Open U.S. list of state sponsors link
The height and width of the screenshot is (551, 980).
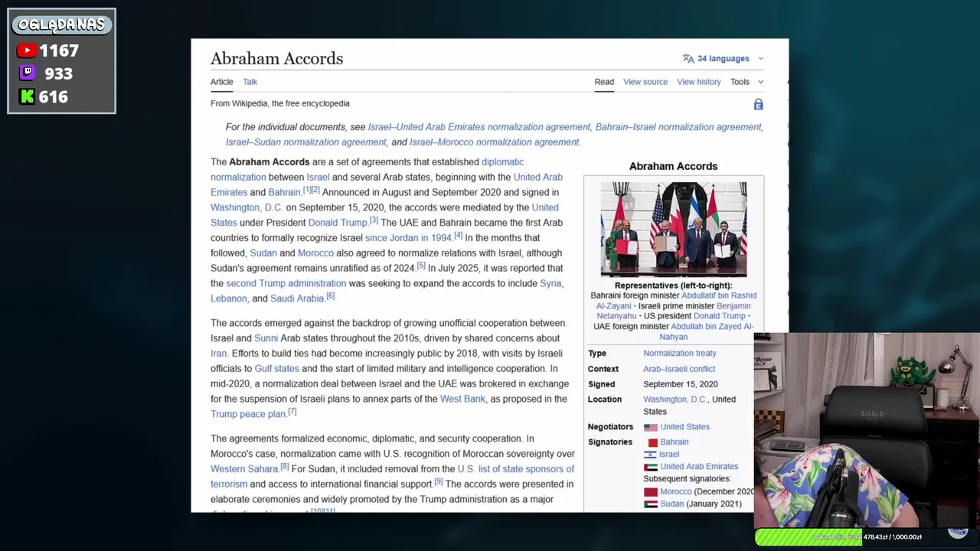pos(515,469)
